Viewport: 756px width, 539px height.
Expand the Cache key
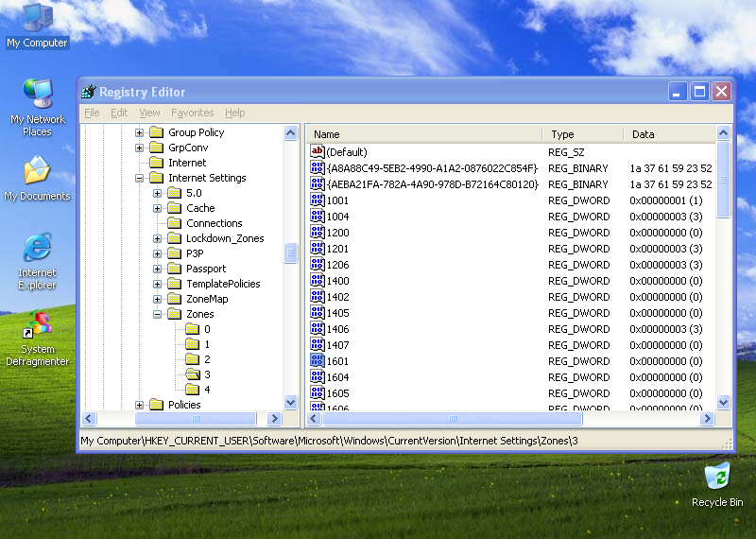click(x=157, y=208)
